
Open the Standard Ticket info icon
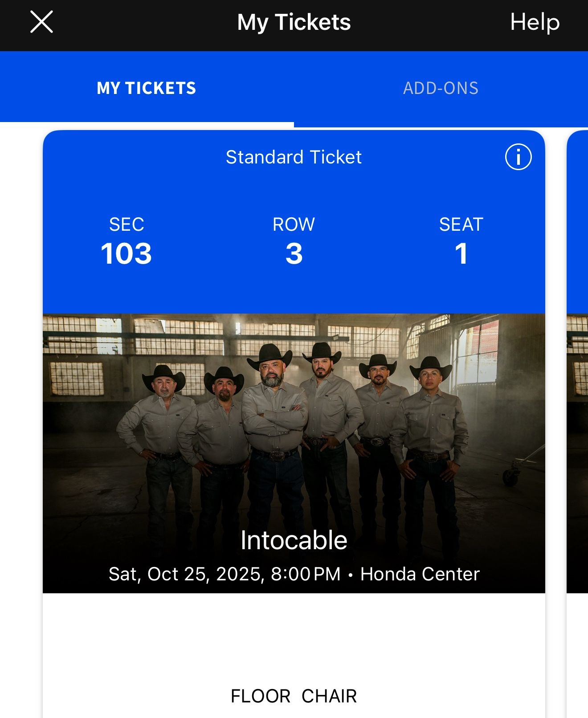pos(518,157)
